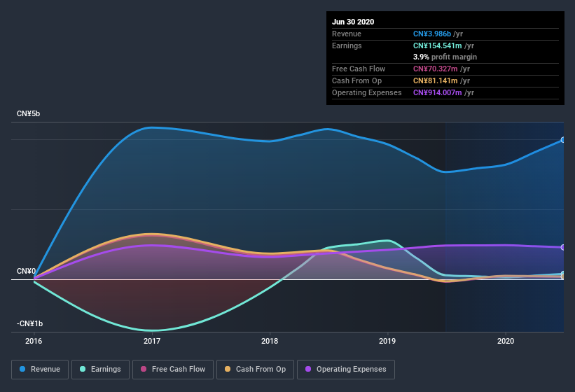Click the Jun 30 2020 tooltip date

[353, 22]
